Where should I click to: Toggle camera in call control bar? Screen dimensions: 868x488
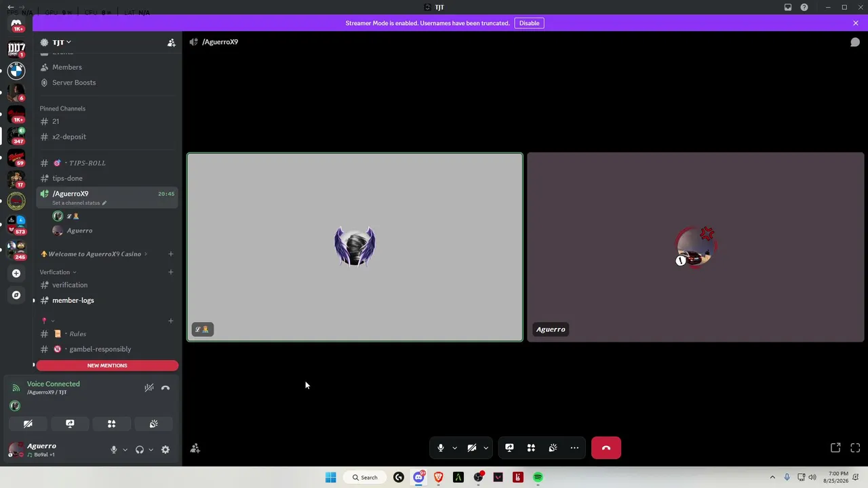point(472,448)
